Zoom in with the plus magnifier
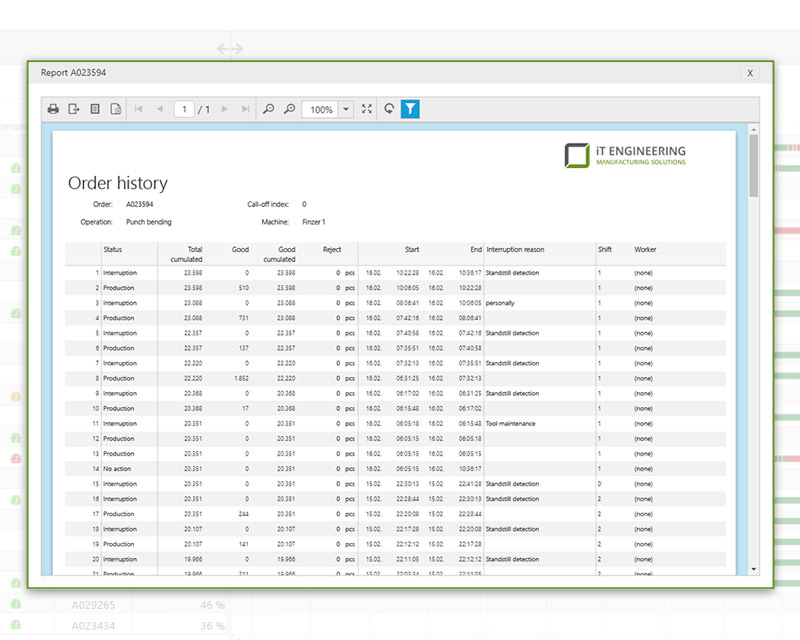800x640 pixels. [289, 109]
